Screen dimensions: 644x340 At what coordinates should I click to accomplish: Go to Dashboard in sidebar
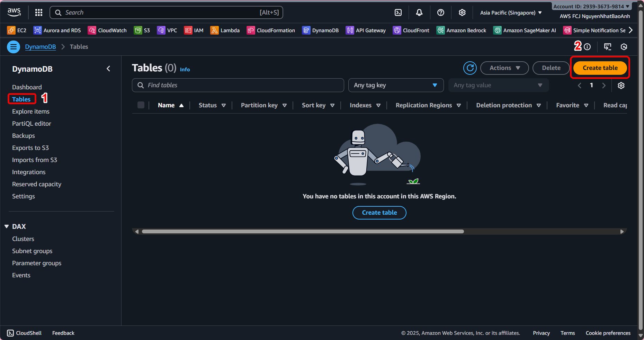pos(27,87)
